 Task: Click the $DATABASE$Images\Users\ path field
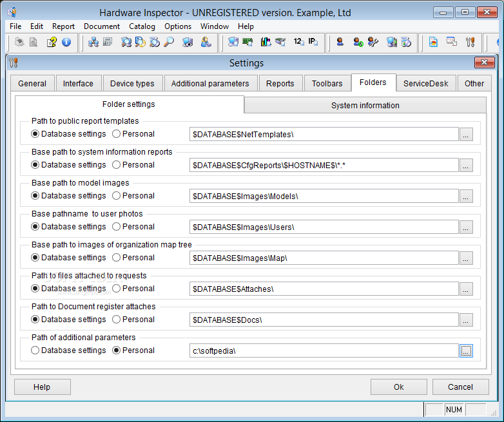click(324, 227)
